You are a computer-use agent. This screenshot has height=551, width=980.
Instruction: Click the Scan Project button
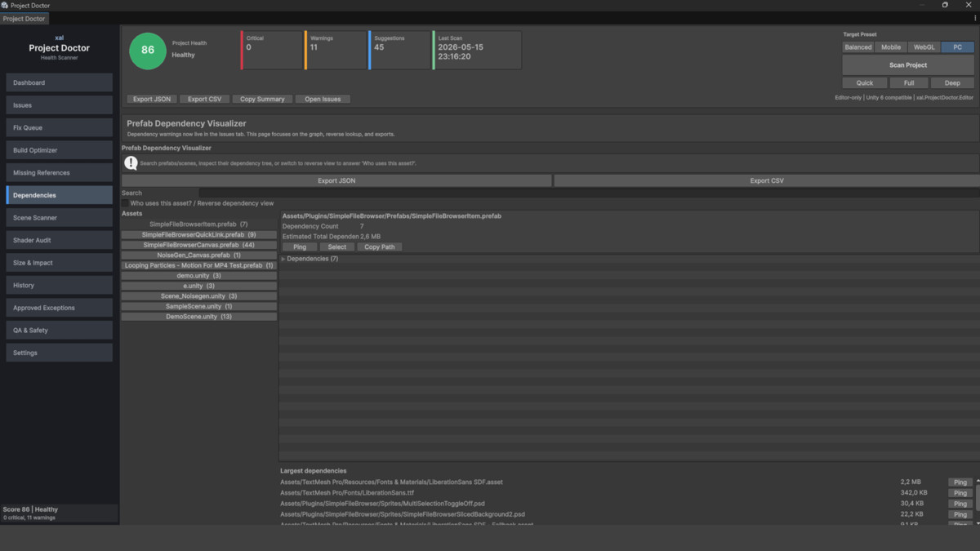coord(908,65)
